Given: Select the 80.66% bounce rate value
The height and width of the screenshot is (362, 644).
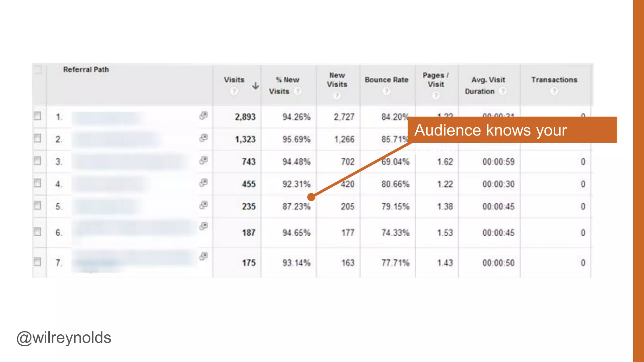Looking at the screenshot, I should click(395, 184).
